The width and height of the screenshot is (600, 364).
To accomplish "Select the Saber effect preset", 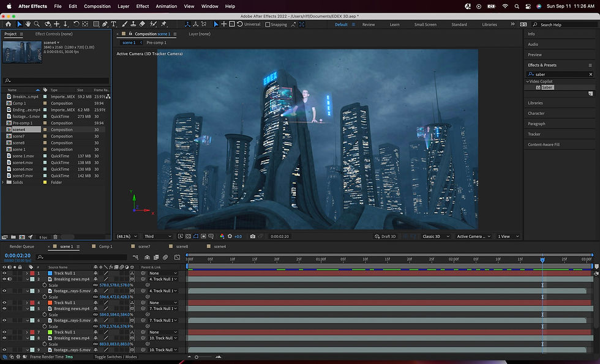I will (x=547, y=87).
